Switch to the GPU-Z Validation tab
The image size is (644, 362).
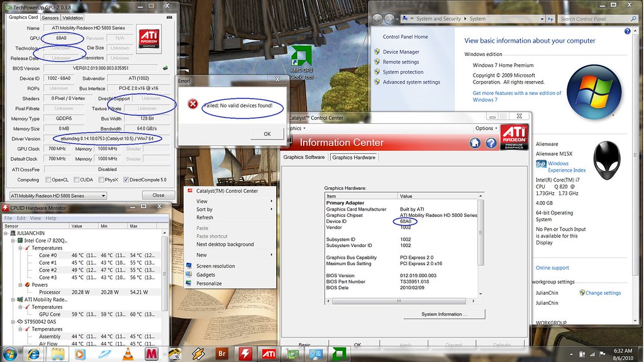(73, 18)
